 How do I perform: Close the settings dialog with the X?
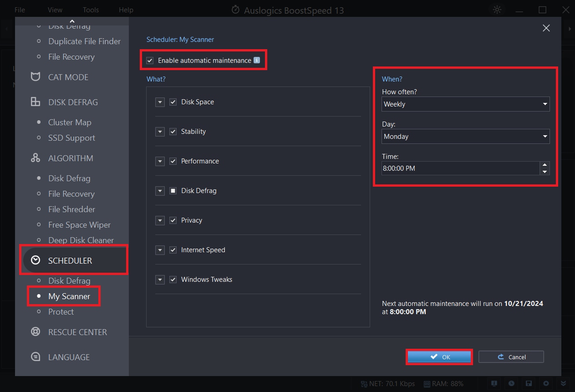coord(546,28)
